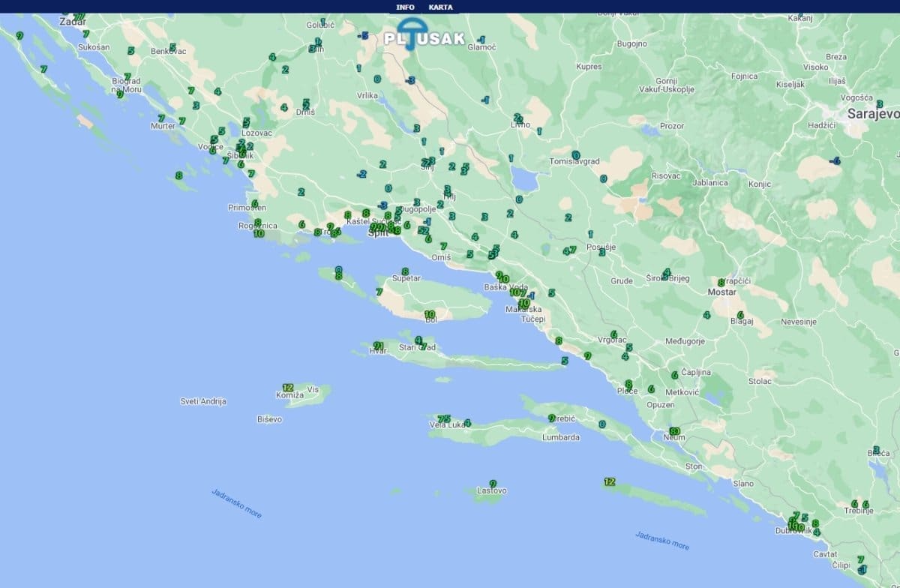Select the -1 marker near Glamoč
This screenshot has height=588, width=900.
481,39
